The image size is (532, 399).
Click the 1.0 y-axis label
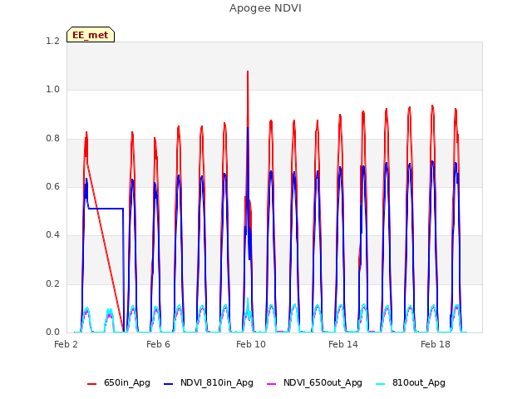point(52,90)
